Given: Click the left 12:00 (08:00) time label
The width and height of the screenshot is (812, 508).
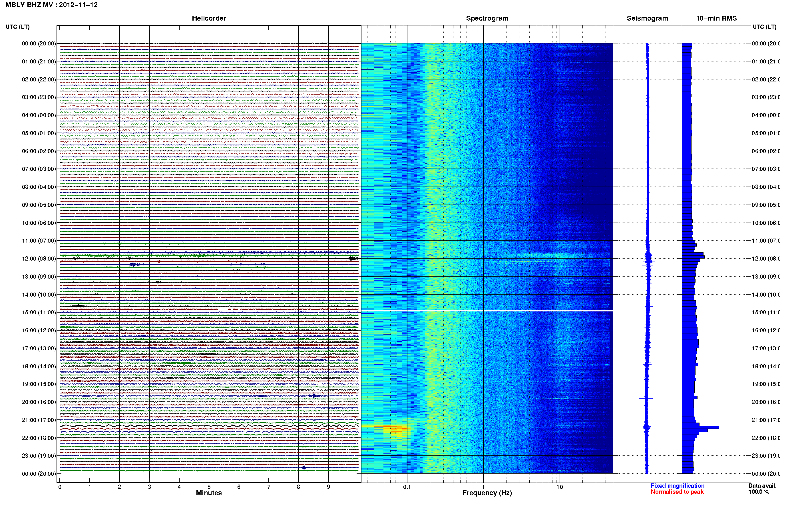Looking at the screenshot, I should [x=39, y=258].
